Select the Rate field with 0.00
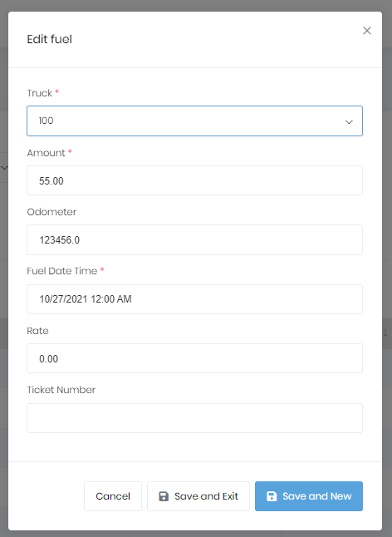 coord(194,358)
